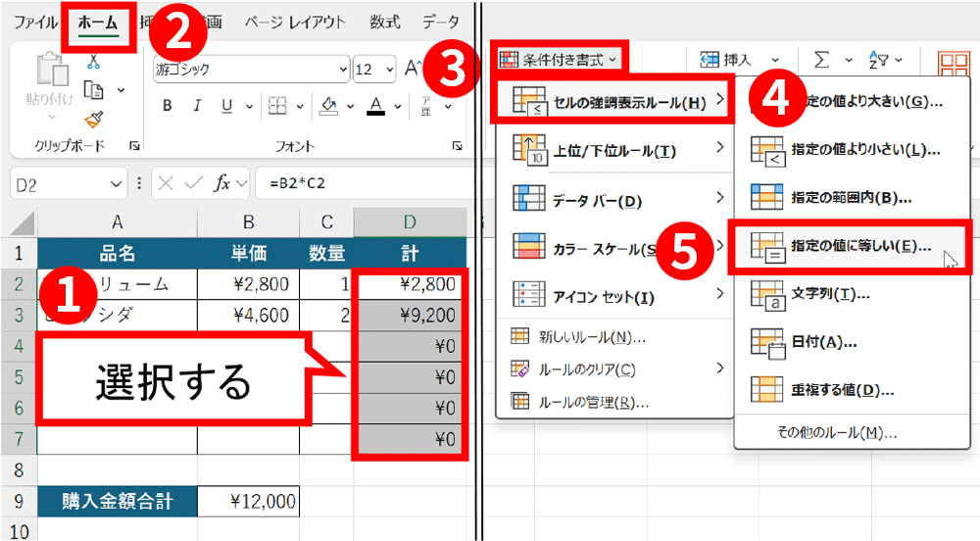The image size is (980, 541).
Task: Open the ファイル tab
Action: [35, 24]
